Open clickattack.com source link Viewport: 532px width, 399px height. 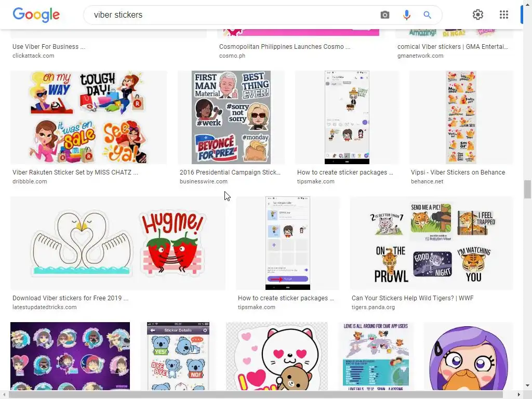(x=33, y=56)
